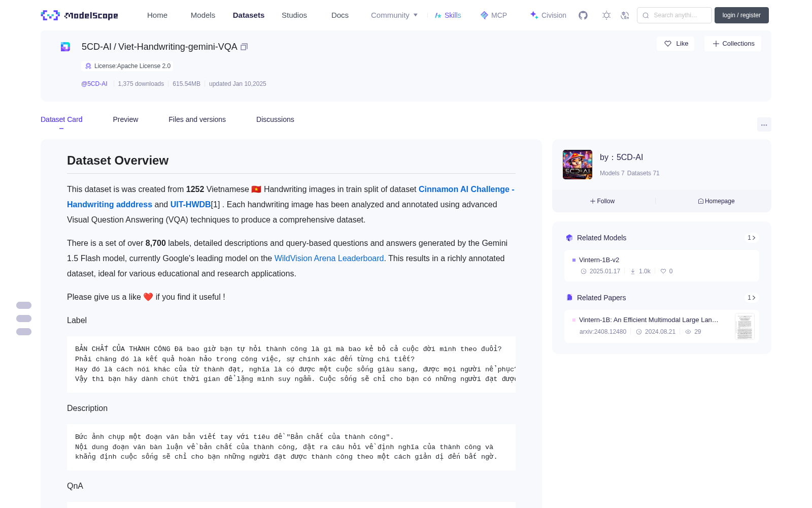Switch to the Discussions tab
Screen dimensions: 812x508
pyautogui.click(x=275, y=119)
